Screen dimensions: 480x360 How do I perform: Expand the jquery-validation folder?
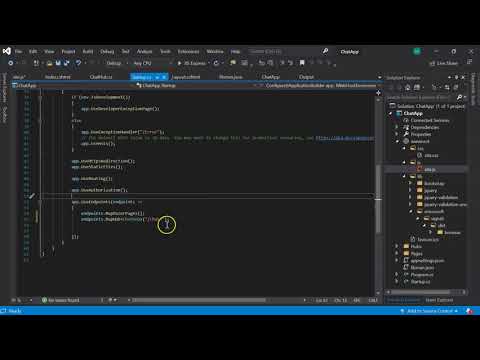411,197
